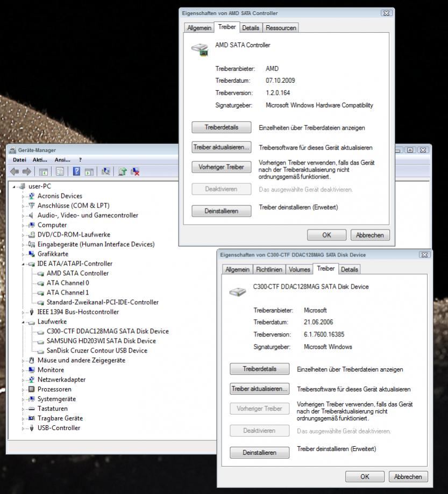Viewport: 448px width, 494px height.
Task: Open the Akti... (Aktion) menu
Action: [x=40, y=160]
